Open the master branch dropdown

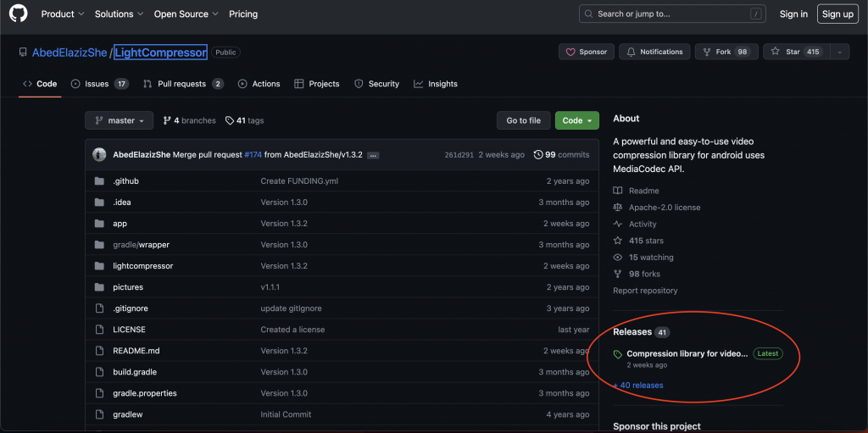[x=119, y=120]
